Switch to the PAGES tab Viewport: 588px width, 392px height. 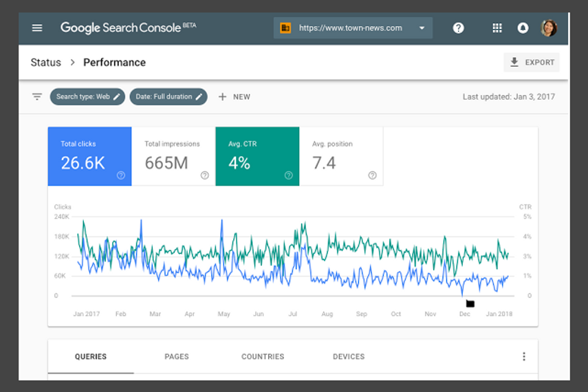pos(177,357)
